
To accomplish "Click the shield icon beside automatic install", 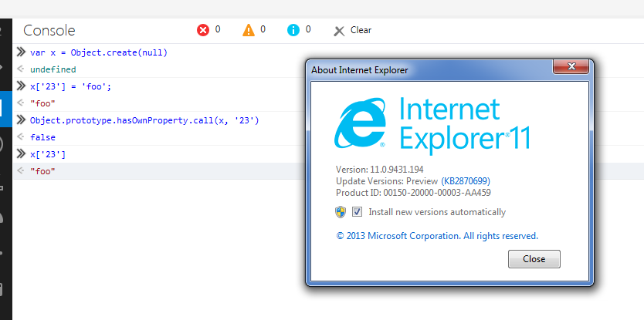I will 341,212.
